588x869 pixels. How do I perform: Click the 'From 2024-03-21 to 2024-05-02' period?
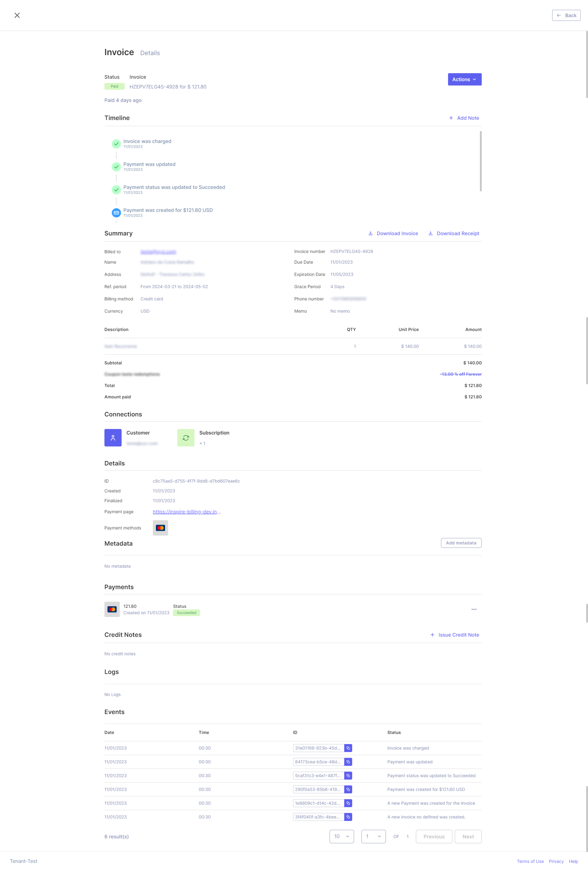pyautogui.click(x=174, y=286)
